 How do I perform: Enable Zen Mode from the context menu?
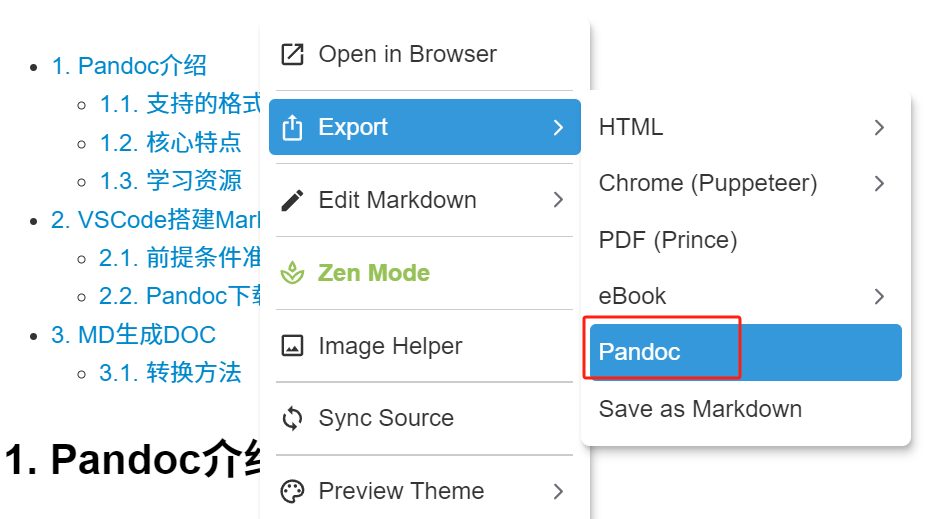374,273
